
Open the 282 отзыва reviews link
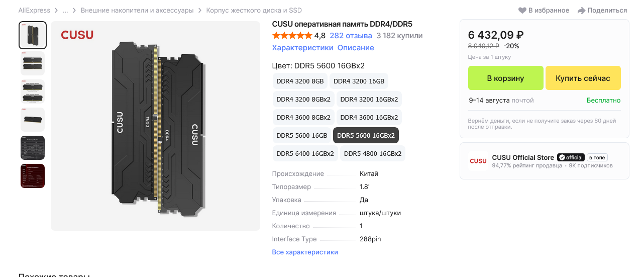pos(351,36)
